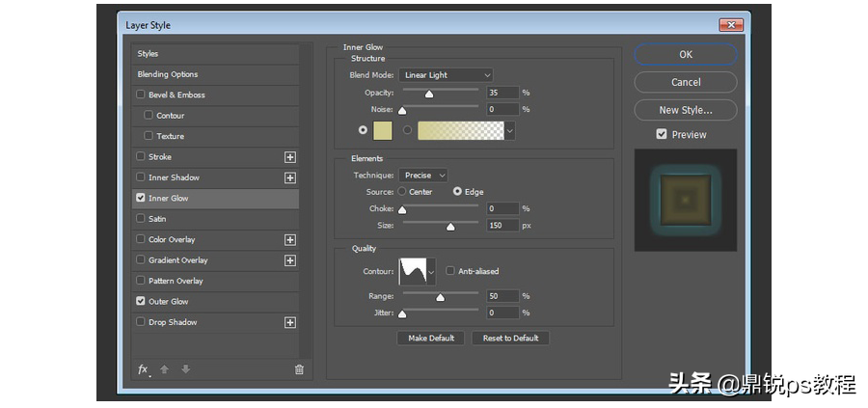Enable the Gradient Overlay checkbox

[141, 259]
